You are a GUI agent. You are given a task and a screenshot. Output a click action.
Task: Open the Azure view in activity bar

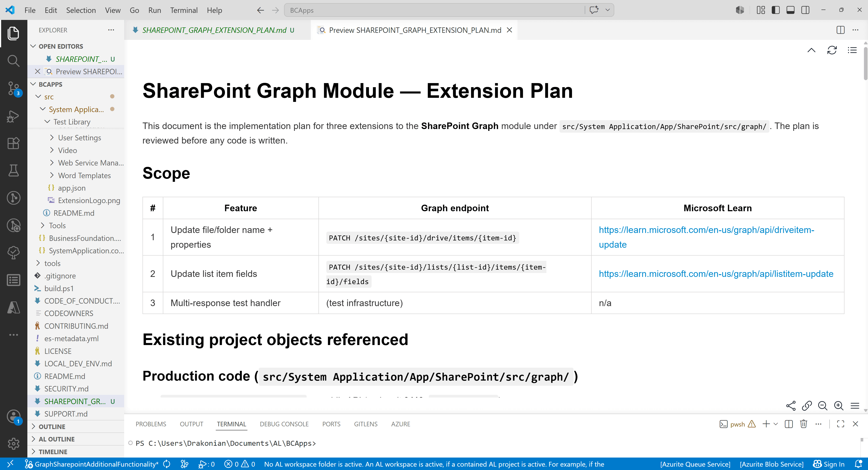tap(14, 307)
